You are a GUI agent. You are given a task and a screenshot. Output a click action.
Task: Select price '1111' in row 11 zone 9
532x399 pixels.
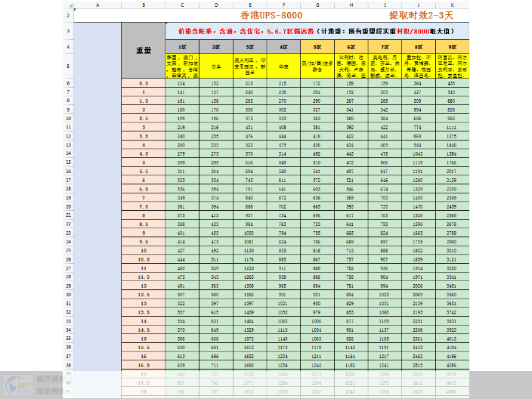[452, 127]
